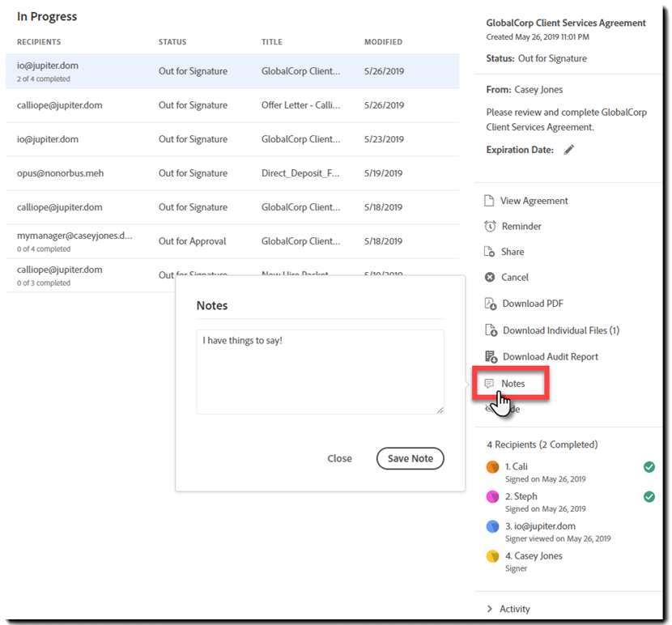Share the agreement via the Share icon
Screen dimensions: 672x625
coord(488,252)
